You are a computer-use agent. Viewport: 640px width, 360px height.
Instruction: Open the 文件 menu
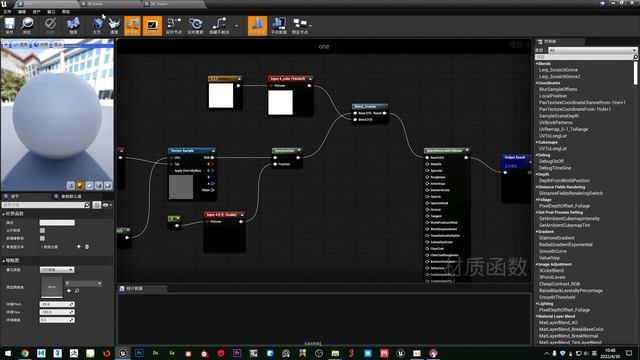[x=7, y=12]
